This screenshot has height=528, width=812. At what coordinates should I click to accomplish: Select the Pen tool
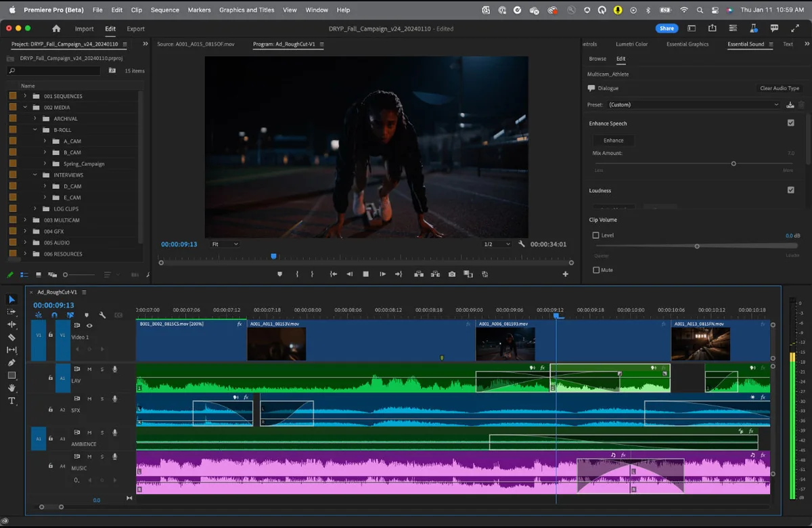click(12, 363)
